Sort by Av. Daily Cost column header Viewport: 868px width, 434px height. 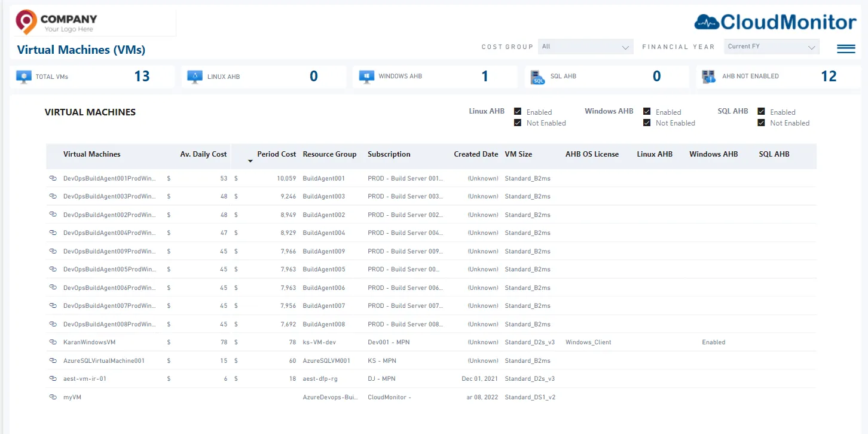click(x=203, y=154)
